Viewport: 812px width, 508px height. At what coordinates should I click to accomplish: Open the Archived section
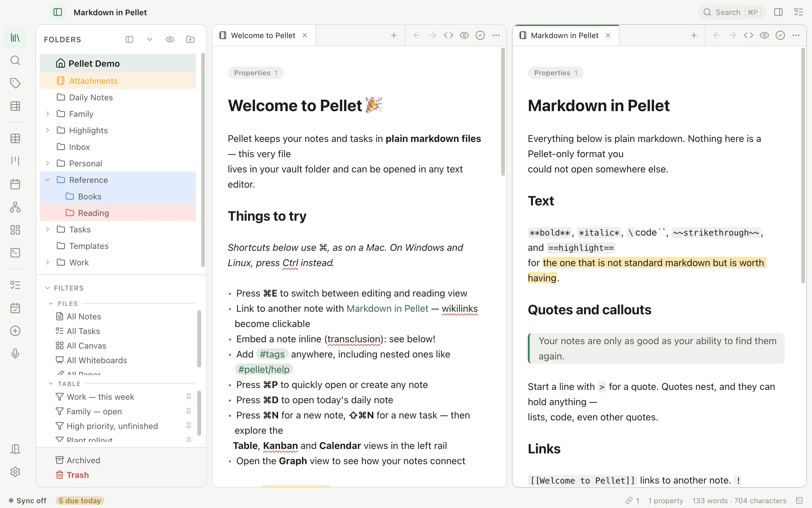(78, 460)
